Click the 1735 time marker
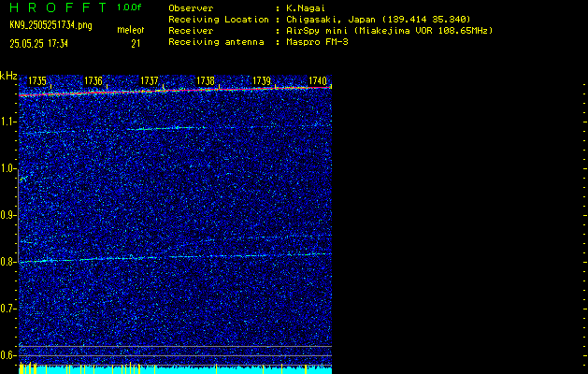 (x=37, y=80)
